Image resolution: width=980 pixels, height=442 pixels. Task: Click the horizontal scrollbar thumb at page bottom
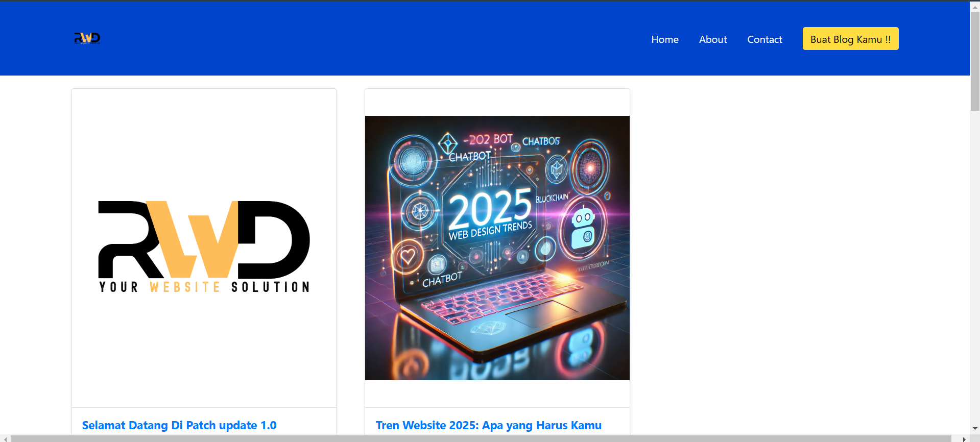480,439
